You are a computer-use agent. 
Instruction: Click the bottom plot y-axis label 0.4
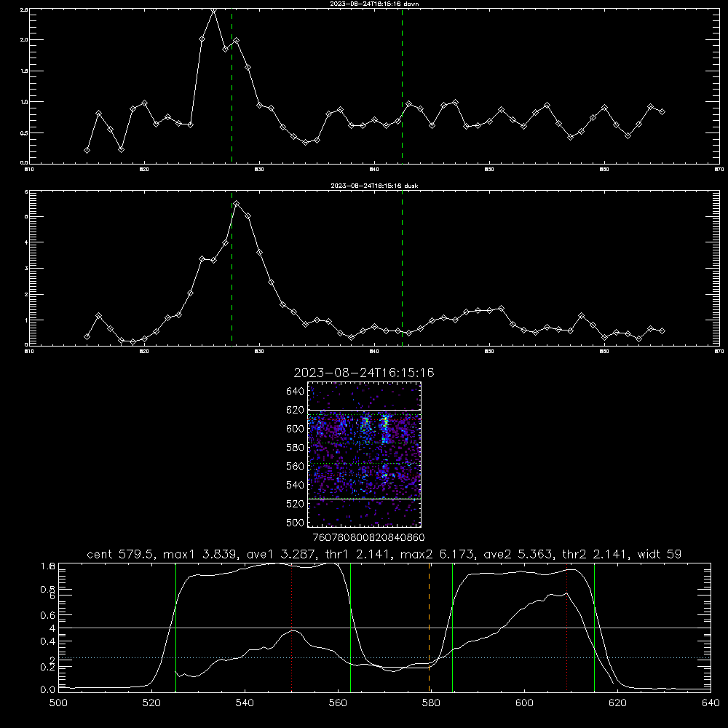pos(48,641)
